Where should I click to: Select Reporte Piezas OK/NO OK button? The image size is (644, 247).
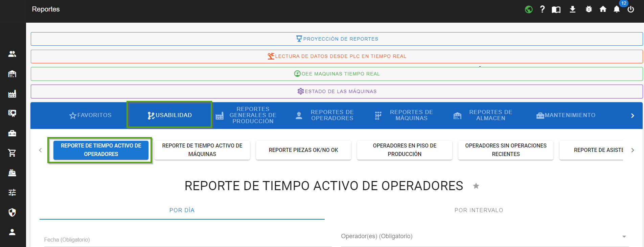tap(303, 150)
